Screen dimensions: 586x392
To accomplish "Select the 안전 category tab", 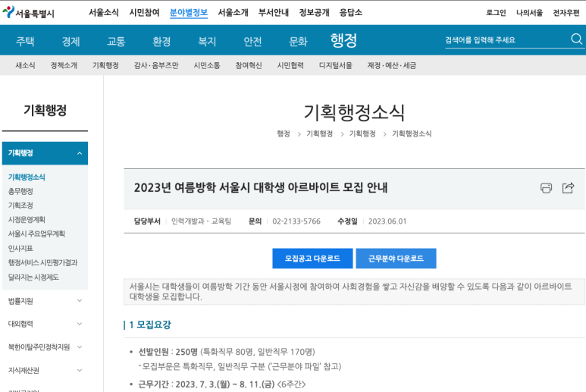I will pos(252,41).
